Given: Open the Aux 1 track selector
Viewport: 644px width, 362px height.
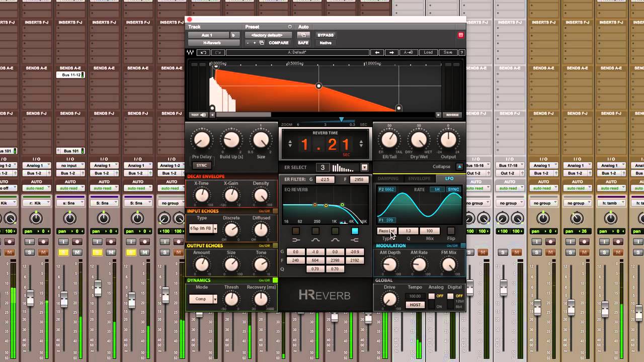Looking at the screenshot, I should pos(208,35).
